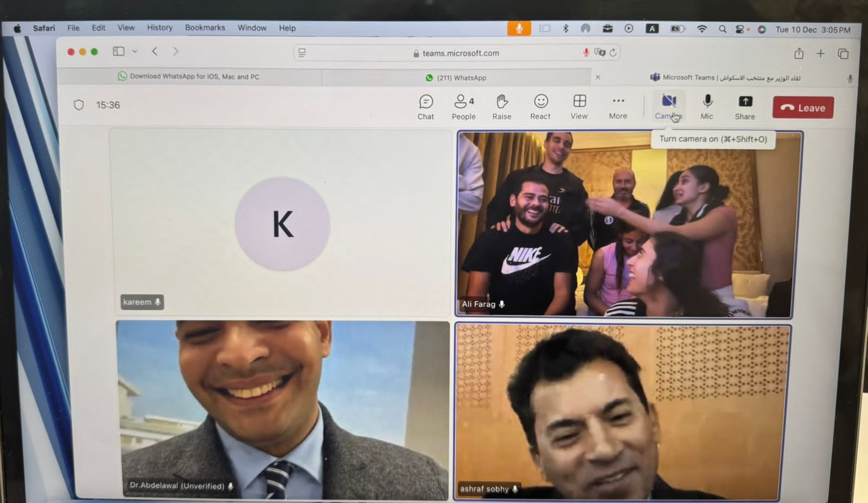The image size is (868, 503).
Task: Select kareem's participant tile
Action: [280, 222]
